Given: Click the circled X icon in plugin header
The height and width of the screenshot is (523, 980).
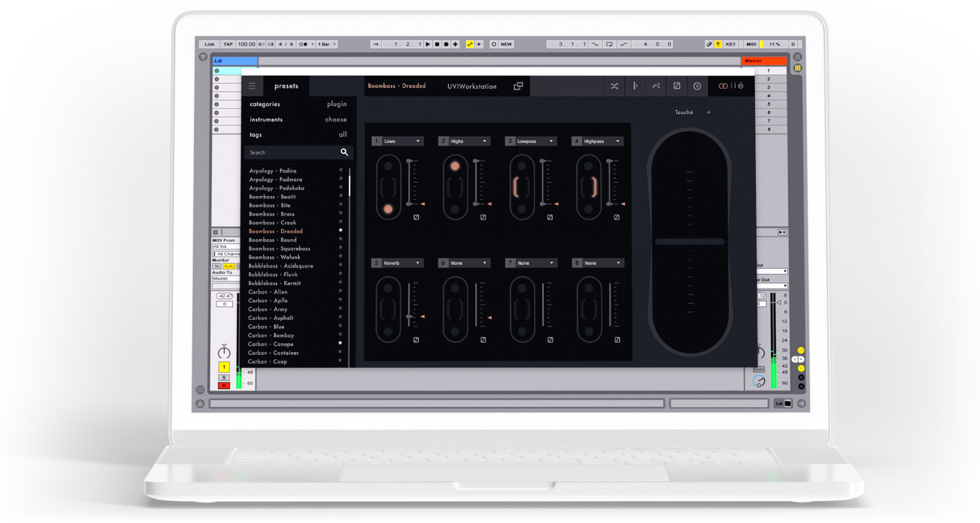Looking at the screenshot, I should click(x=697, y=86).
